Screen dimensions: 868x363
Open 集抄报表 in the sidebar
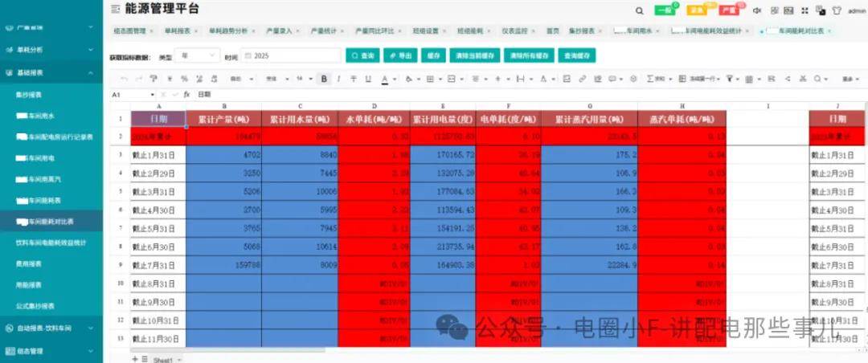(x=29, y=95)
